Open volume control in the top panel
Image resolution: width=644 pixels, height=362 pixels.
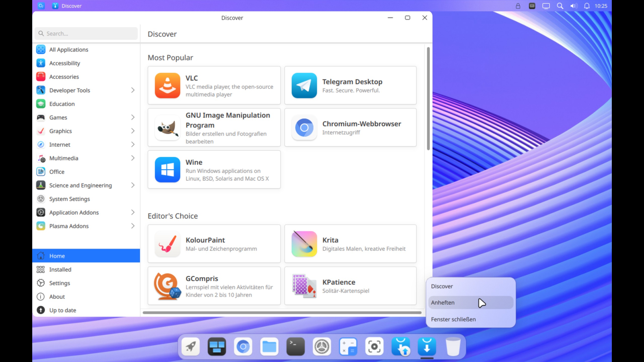coord(574,6)
